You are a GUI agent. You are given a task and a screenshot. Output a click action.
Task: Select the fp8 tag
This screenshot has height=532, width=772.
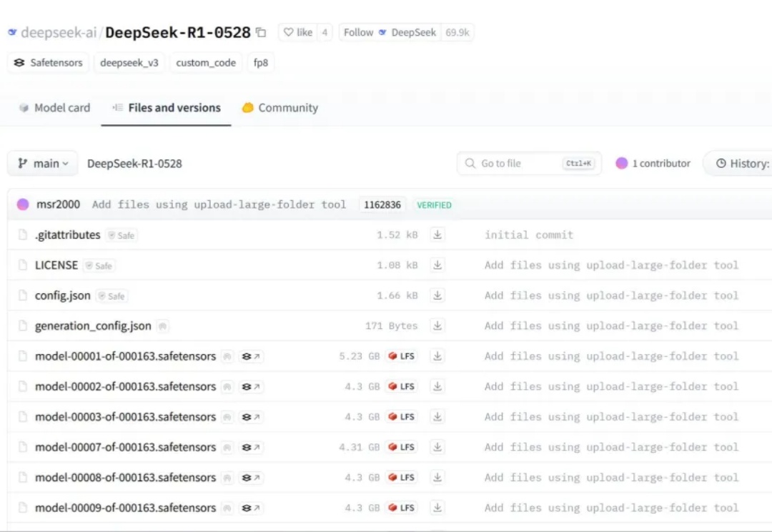[x=260, y=62]
